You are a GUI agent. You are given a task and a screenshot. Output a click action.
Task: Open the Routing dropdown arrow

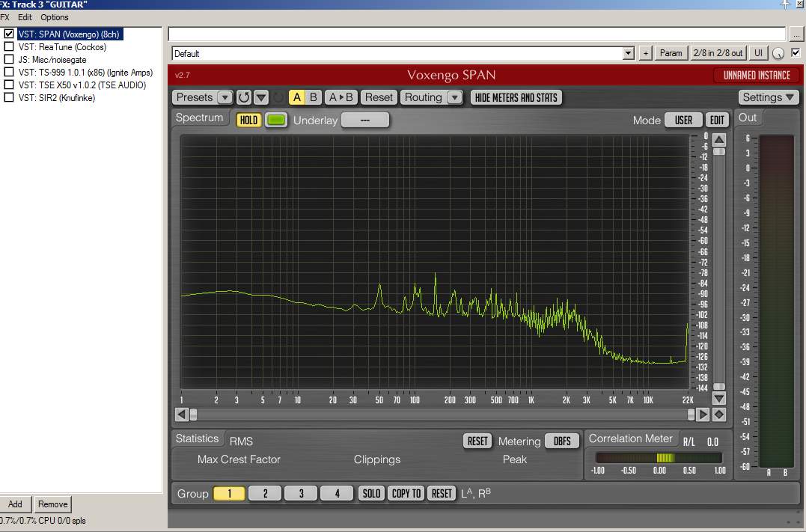click(x=454, y=97)
